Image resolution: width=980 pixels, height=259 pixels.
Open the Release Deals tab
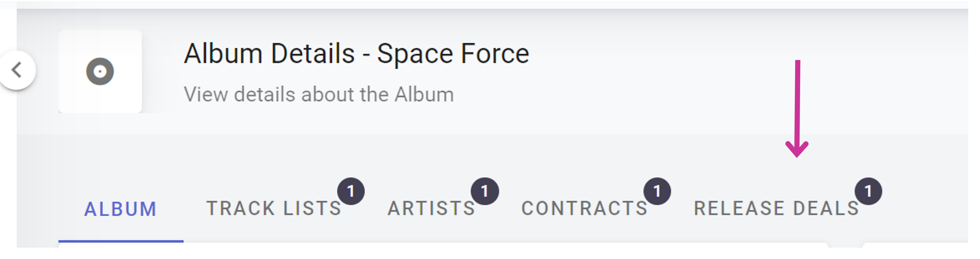(776, 209)
